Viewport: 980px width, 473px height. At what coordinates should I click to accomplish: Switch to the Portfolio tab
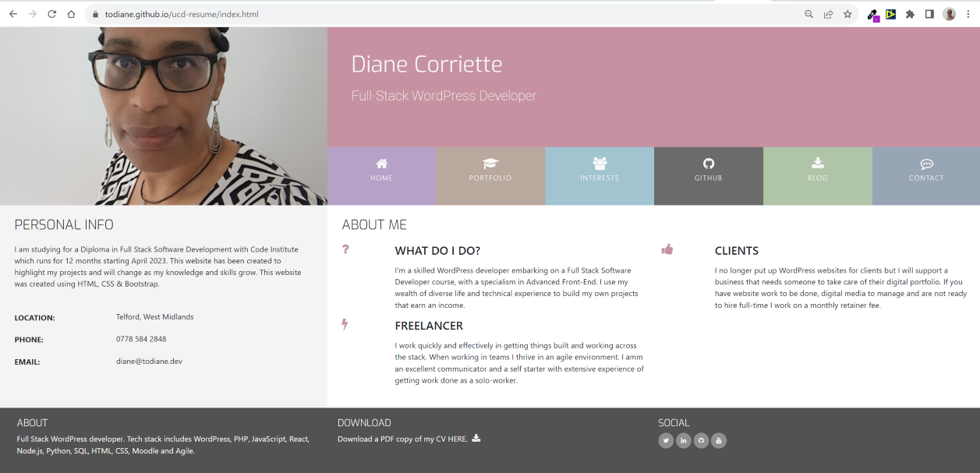(x=490, y=164)
